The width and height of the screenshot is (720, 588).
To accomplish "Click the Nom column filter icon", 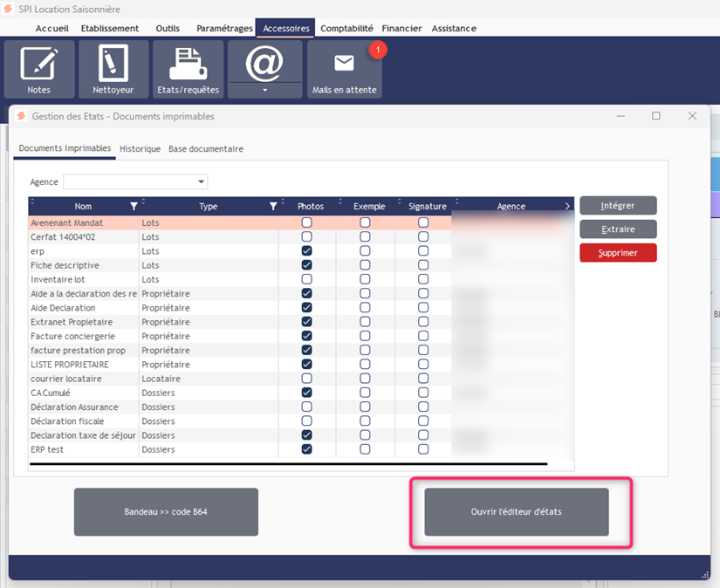I will tap(134, 207).
